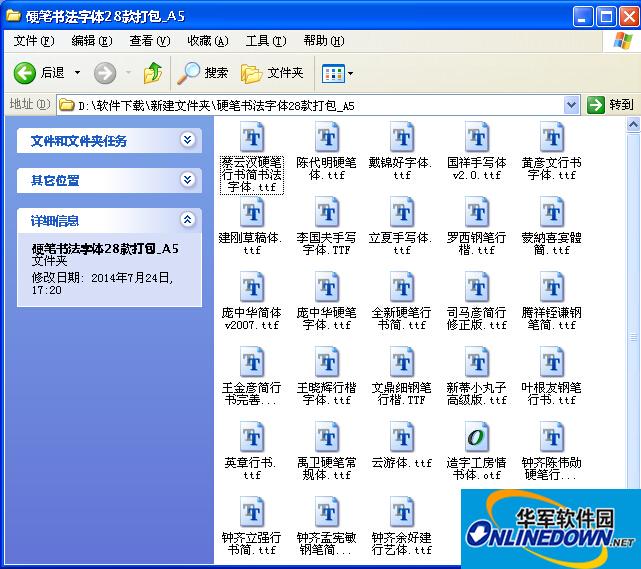Minimize the folder window
641x569 pixels.
click(x=583, y=17)
